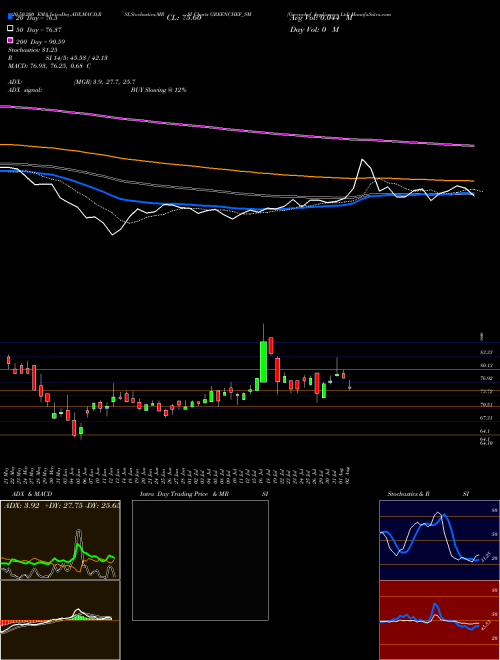Click the 80.12 price axis label

pyautogui.click(x=487, y=365)
